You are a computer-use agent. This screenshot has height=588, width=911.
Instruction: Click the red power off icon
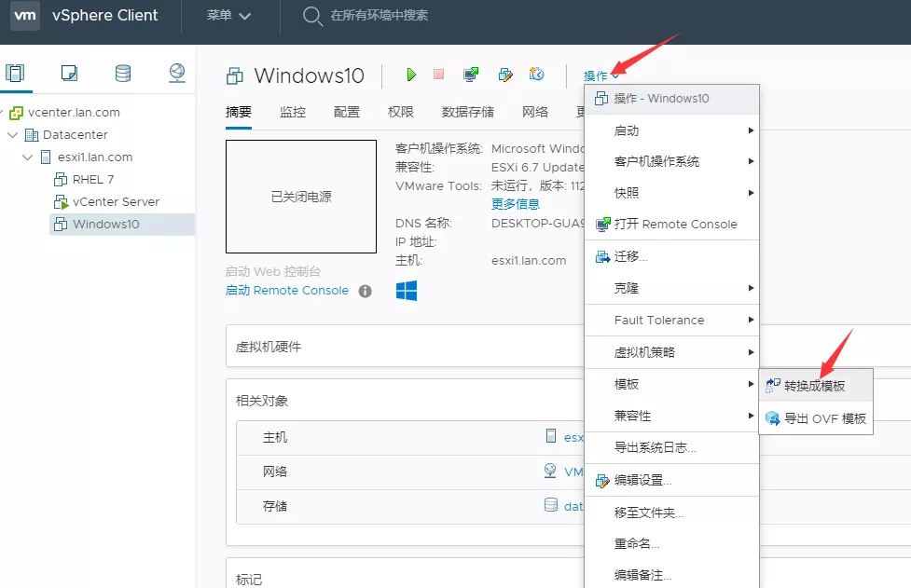tap(438, 75)
